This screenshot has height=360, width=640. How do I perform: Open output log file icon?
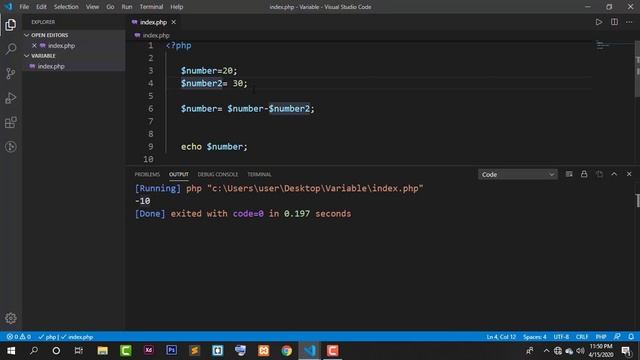(x=599, y=174)
